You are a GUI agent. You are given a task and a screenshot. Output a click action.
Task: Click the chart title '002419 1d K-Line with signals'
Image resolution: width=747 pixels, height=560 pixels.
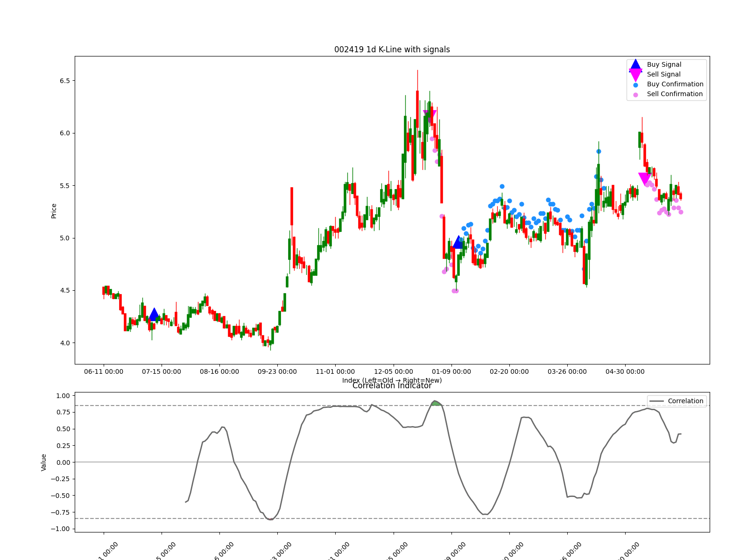tap(392, 49)
